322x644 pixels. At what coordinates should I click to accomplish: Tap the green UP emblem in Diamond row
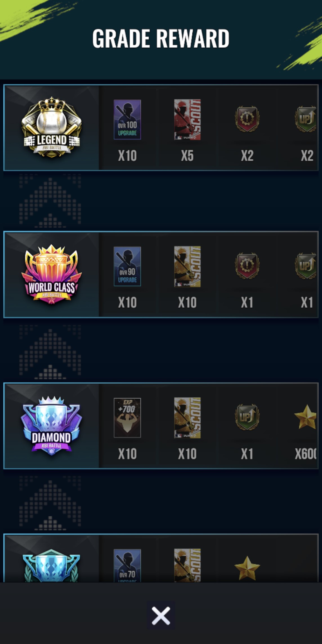247,417
